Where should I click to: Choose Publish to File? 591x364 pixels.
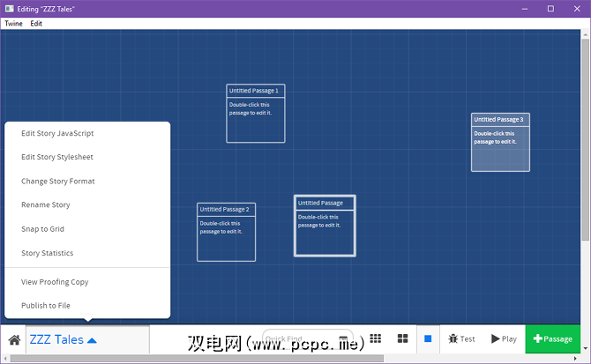(x=46, y=306)
